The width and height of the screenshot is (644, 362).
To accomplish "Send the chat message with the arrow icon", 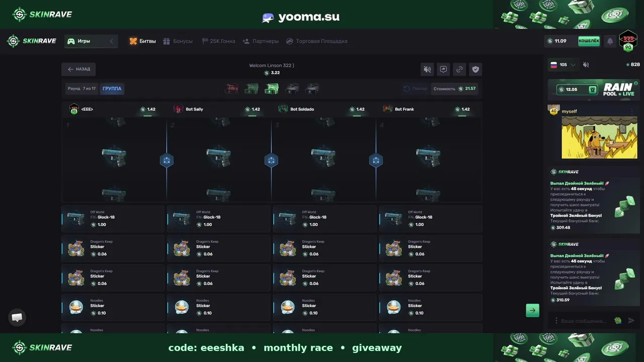I will pos(631,321).
